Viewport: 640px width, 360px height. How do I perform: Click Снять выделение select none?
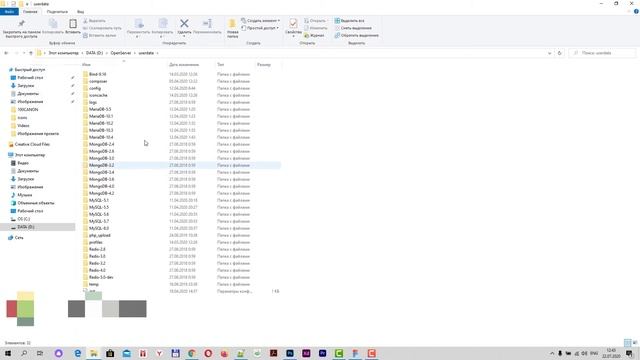pyautogui.click(x=353, y=28)
